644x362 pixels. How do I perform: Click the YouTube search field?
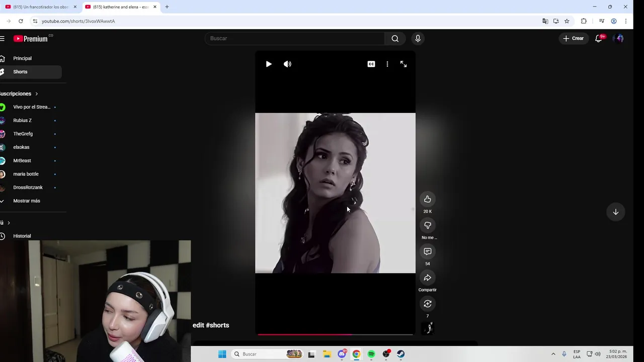click(x=295, y=38)
